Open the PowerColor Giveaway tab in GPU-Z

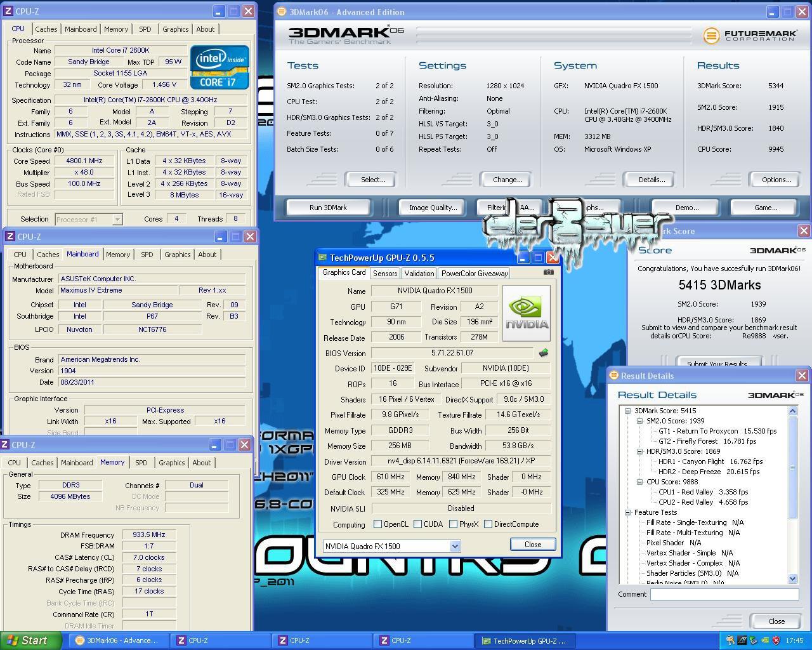(x=475, y=274)
